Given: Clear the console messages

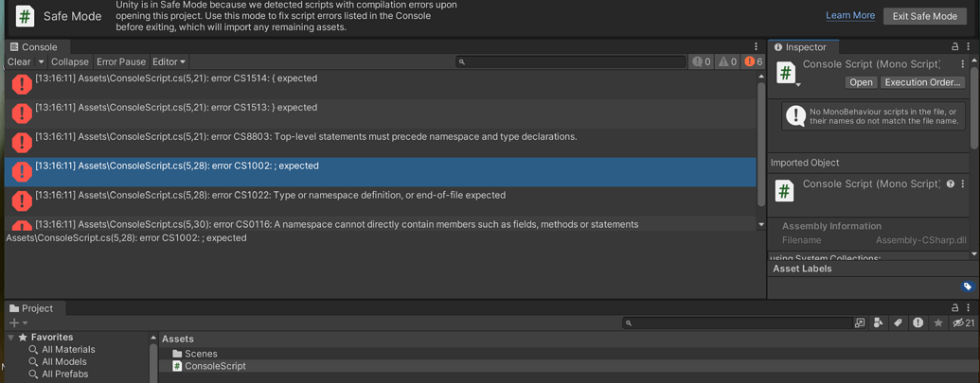Looking at the screenshot, I should coord(19,61).
